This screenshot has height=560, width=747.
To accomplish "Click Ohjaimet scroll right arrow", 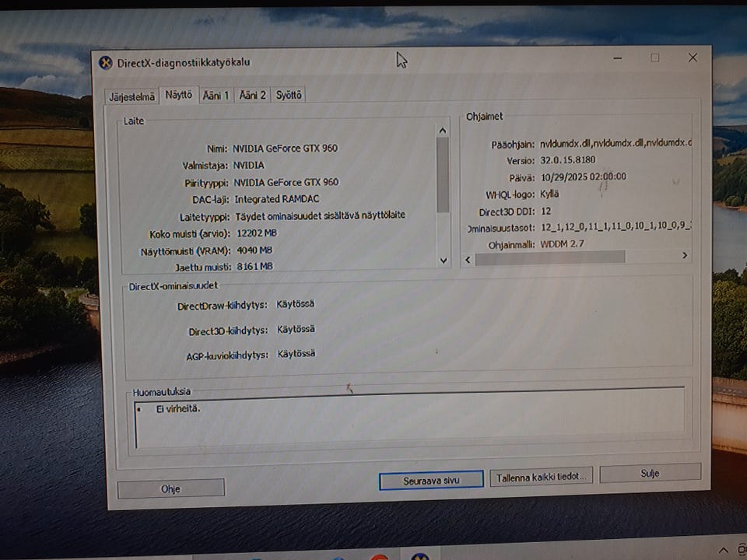I will pyautogui.click(x=685, y=255).
